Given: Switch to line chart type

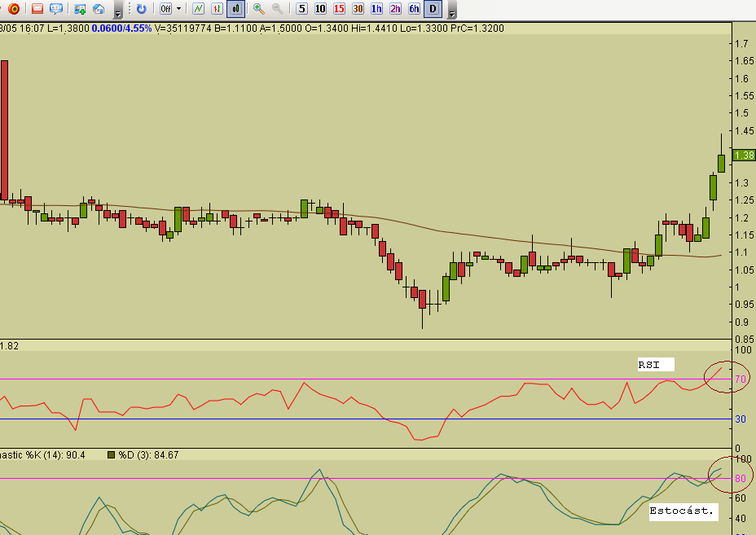Looking at the screenshot, I should (x=198, y=9).
